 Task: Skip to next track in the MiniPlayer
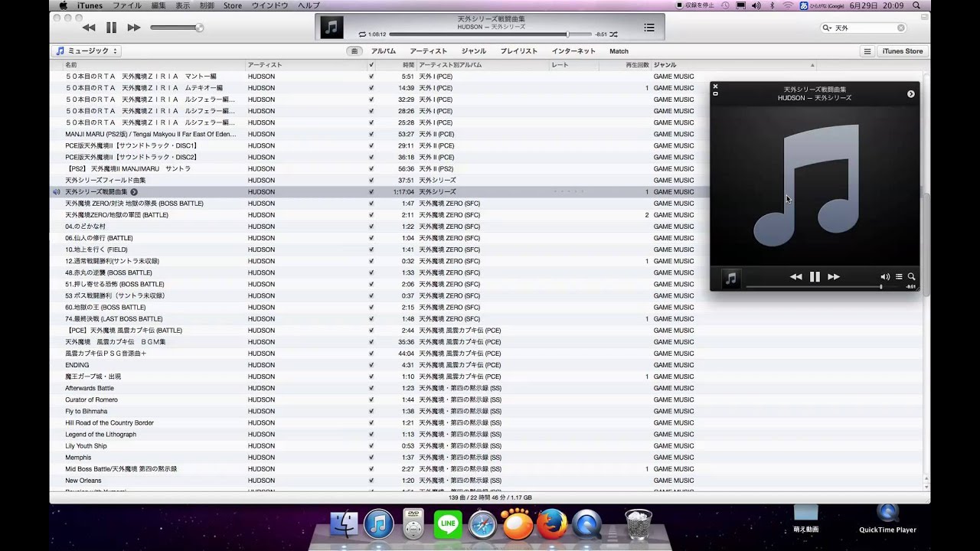[x=834, y=277]
